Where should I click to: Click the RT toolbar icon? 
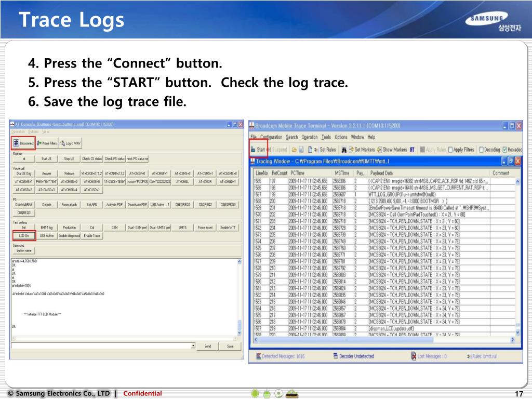412,150
